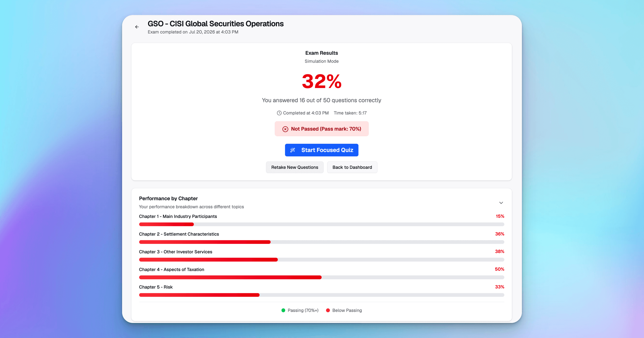Click the 15% score for Chapter 1
Image resolution: width=644 pixels, height=338 pixels.
[500, 216]
